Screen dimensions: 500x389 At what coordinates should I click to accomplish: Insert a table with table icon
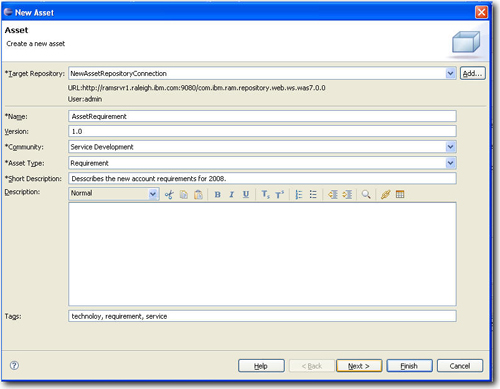[400, 194]
